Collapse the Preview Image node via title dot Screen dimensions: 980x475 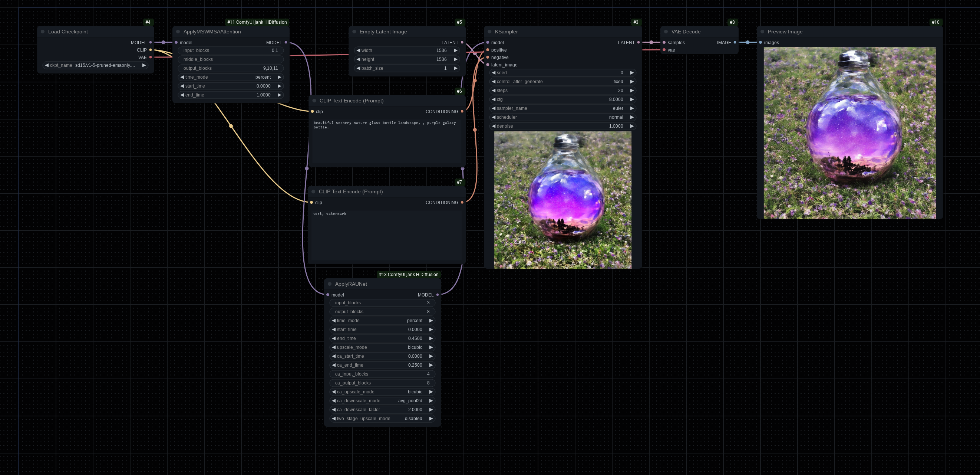click(762, 32)
